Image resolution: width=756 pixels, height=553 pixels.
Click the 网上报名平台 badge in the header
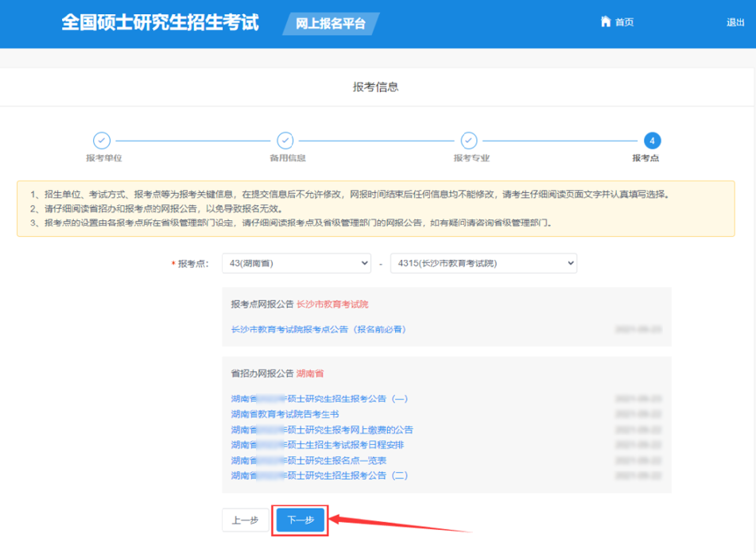[x=331, y=24]
